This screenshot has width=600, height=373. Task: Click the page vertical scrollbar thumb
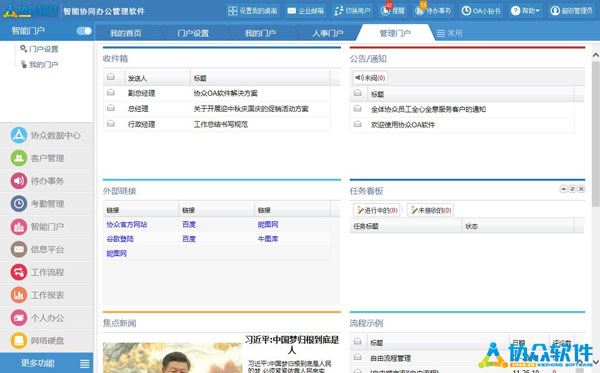(596, 134)
